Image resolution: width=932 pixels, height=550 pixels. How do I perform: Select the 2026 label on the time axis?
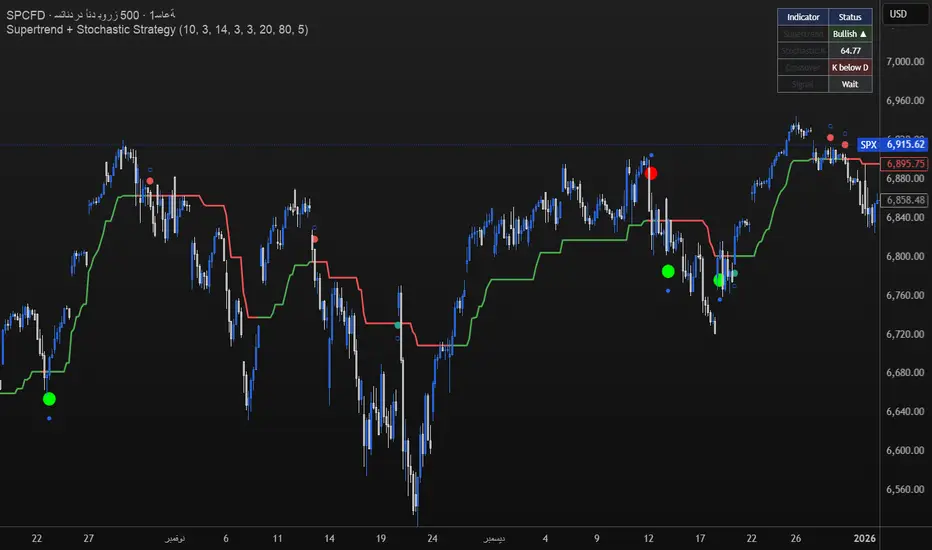click(864, 538)
